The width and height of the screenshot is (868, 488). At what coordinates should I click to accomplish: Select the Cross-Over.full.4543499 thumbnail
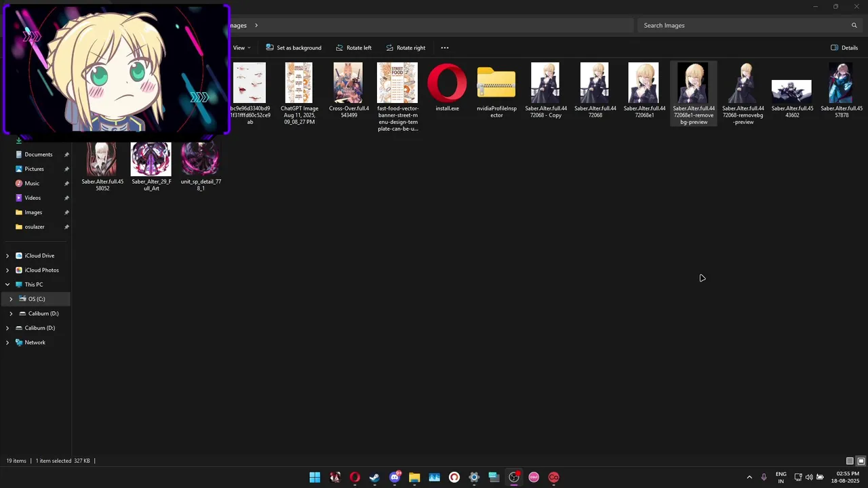(x=349, y=90)
